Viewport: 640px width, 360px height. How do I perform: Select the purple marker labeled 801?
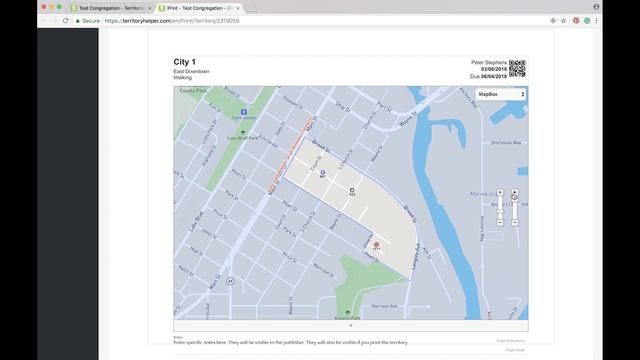click(x=322, y=173)
